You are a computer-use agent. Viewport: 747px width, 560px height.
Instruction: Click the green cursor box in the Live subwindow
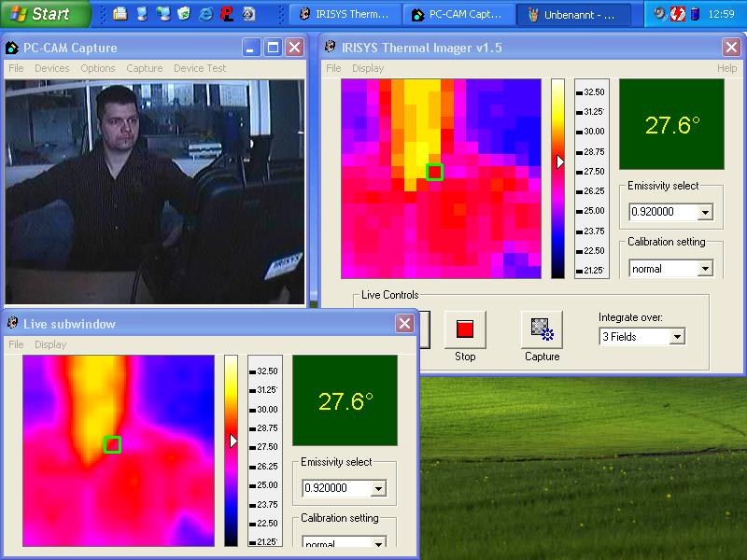tap(113, 445)
